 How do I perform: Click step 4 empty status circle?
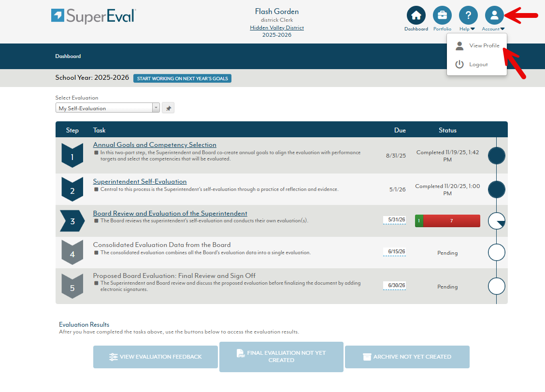496,252
